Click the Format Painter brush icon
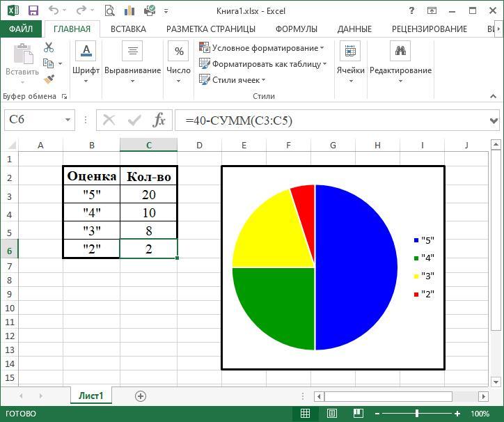Viewport: 504px width, 422px height. [49, 79]
